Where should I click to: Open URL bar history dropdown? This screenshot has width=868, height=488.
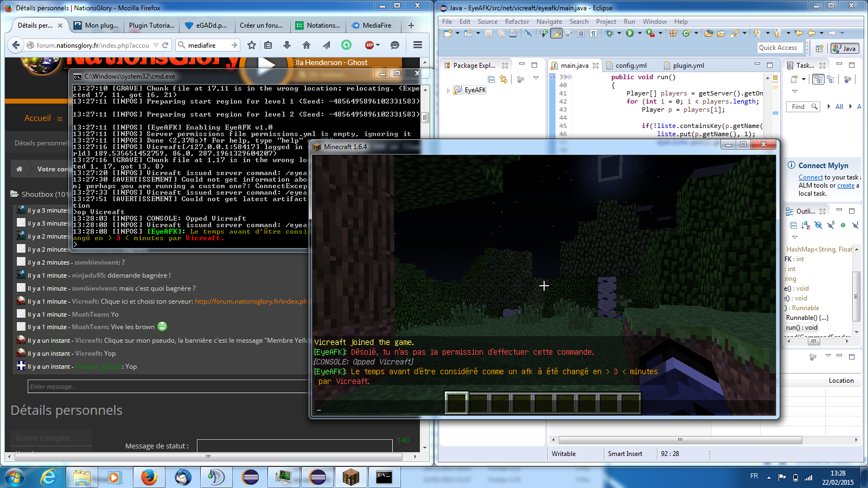coord(156,45)
